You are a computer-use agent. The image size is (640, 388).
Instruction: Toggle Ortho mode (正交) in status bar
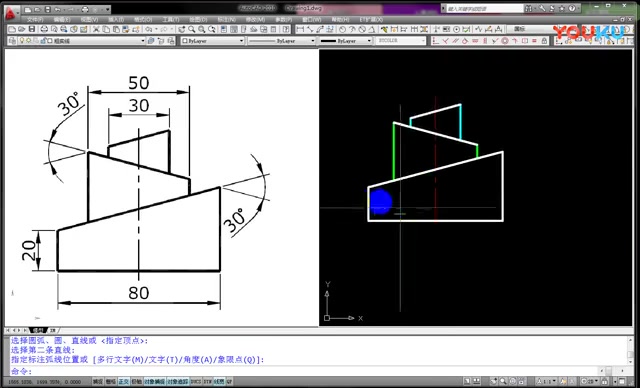124,382
